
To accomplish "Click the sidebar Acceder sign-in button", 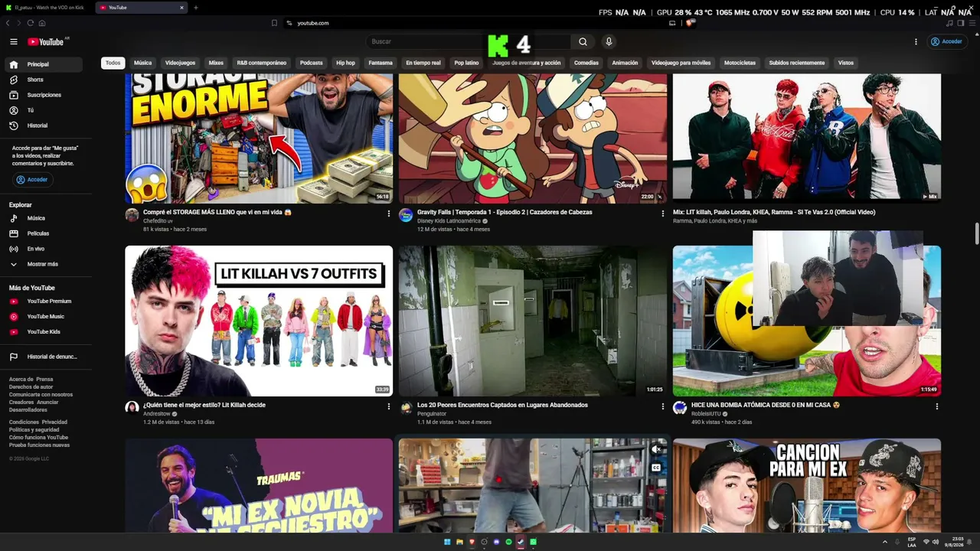I will pos(31,180).
